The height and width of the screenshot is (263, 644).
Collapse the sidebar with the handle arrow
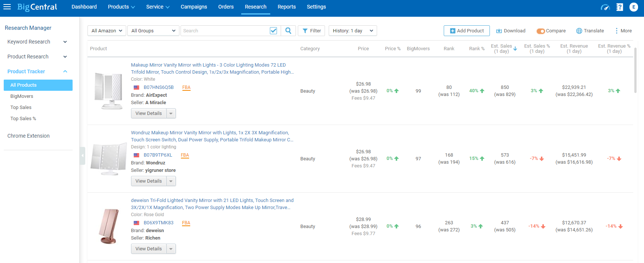point(82,156)
